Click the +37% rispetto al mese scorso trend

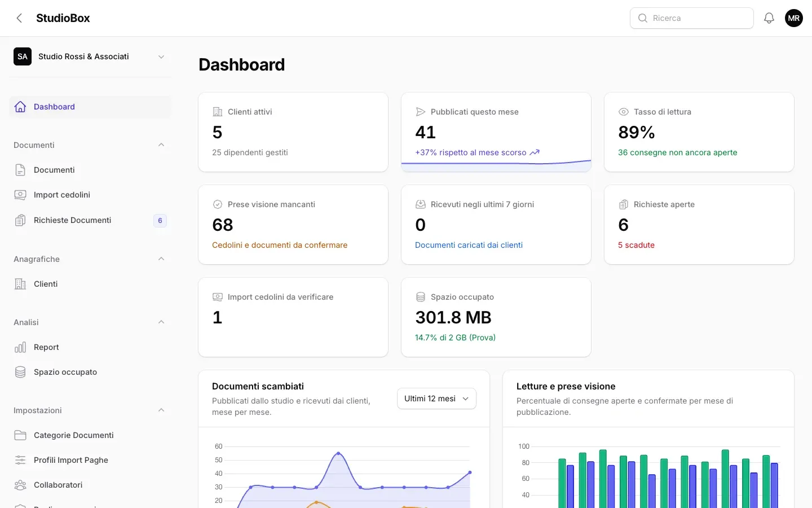[477, 152]
